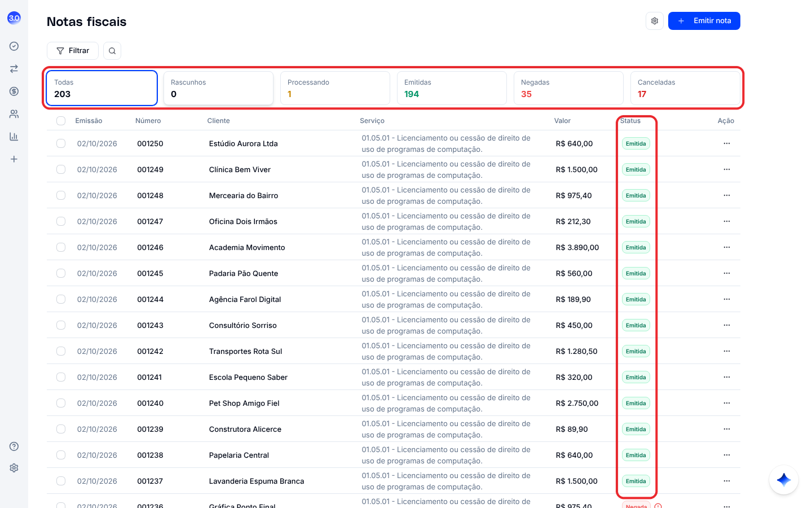Open the Filtrar filter dropdown
The width and height of the screenshot is (812, 508).
73,51
